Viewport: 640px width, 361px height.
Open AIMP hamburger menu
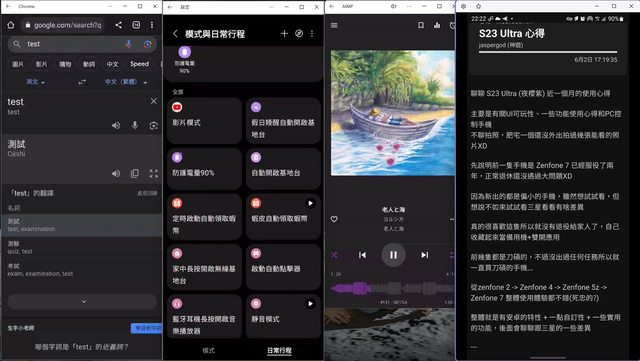334,25
